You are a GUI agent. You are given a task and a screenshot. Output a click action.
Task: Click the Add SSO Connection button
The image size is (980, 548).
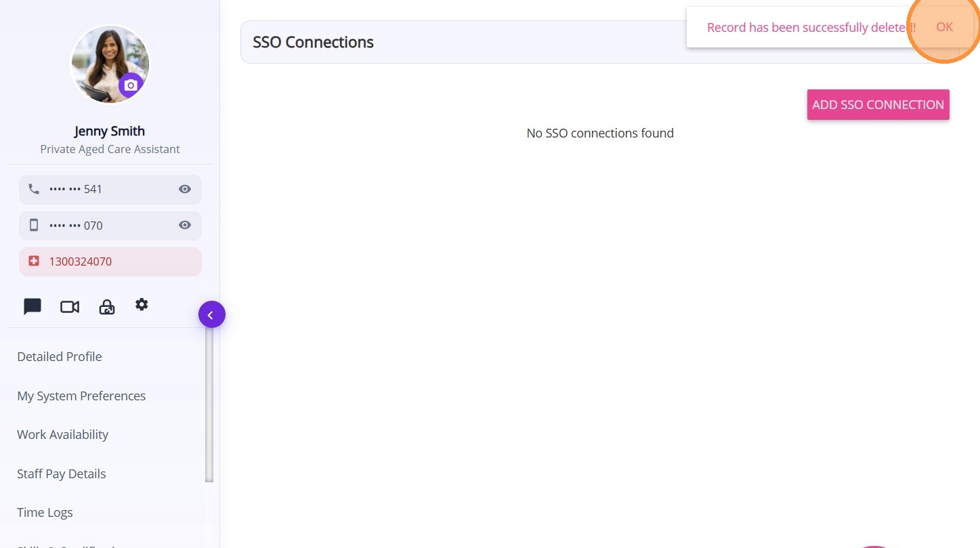click(x=878, y=104)
